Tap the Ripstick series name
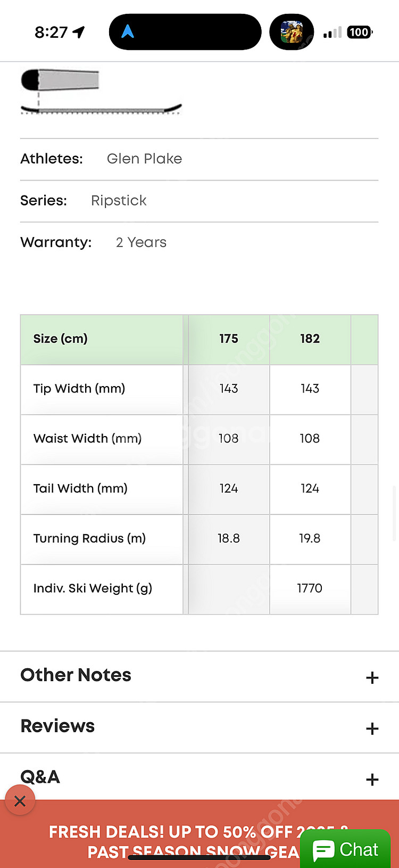 [119, 201]
